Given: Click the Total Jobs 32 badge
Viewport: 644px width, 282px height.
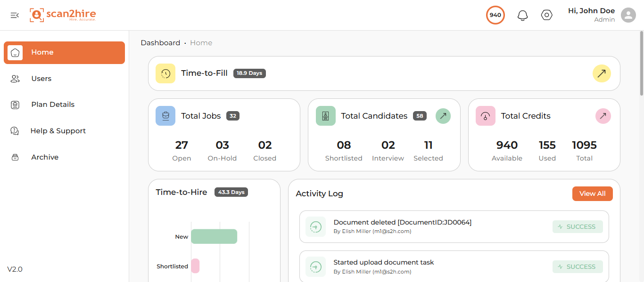Looking at the screenshot, I should (x=233, y=116).
